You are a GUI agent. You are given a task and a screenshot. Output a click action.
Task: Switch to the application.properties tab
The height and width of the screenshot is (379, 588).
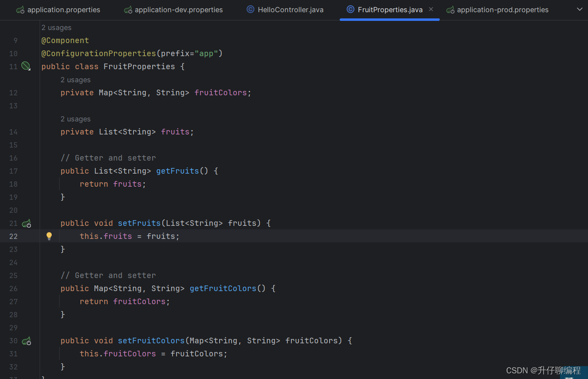pyautogui.click(x=58, y=10)
